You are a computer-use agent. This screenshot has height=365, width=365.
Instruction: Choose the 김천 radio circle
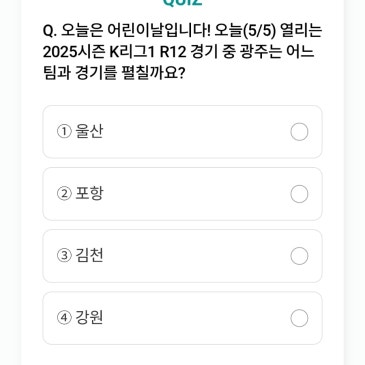coord(299,256)
